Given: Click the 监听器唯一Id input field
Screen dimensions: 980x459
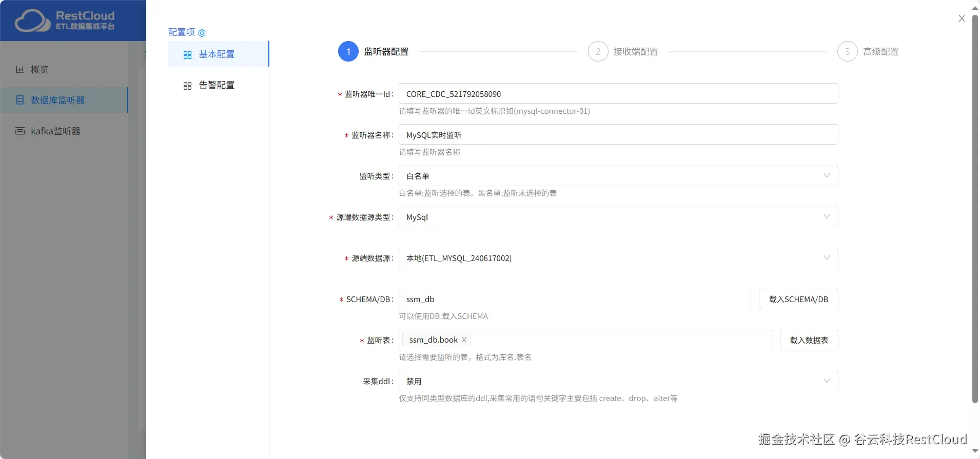Looking at the screenshot, I should click(x=618, y=94).
